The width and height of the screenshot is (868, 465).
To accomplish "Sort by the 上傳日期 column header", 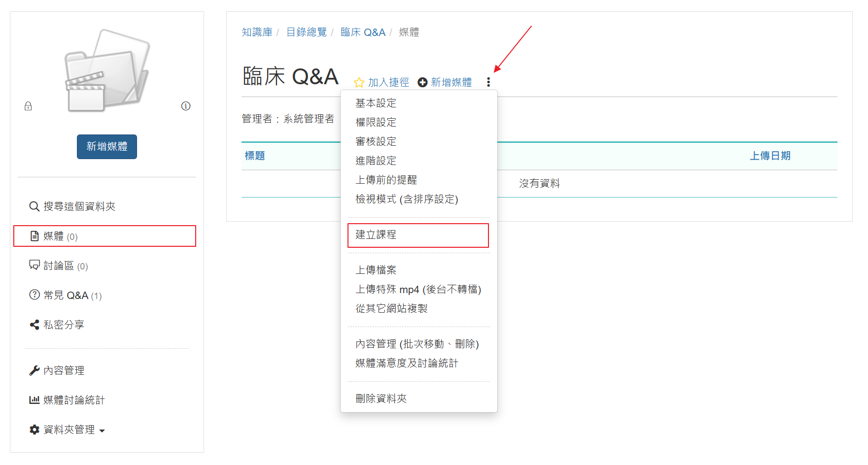I will pos(770,156).
